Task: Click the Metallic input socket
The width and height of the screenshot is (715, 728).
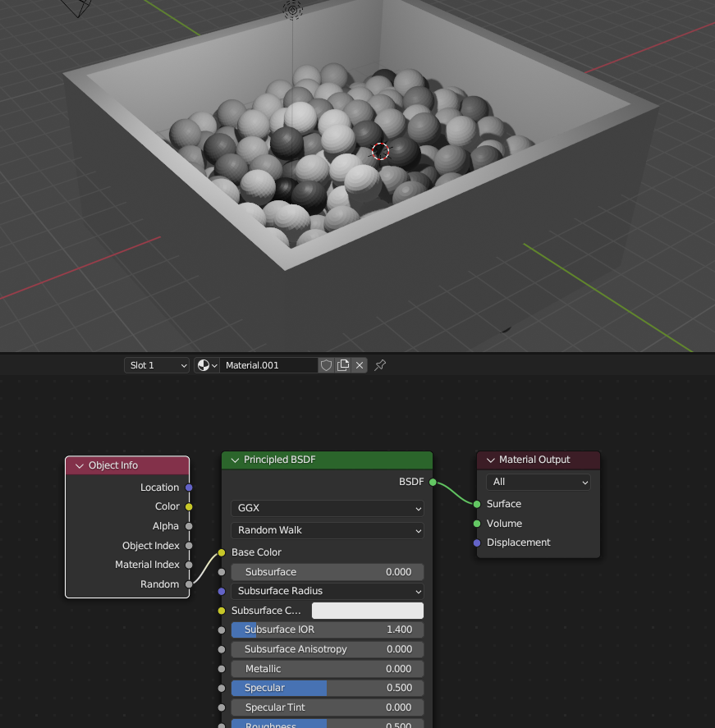Action: click(222, 669)
